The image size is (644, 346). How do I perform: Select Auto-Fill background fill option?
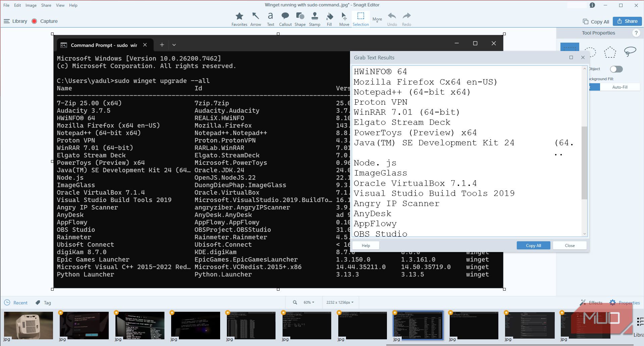[620, 87]
